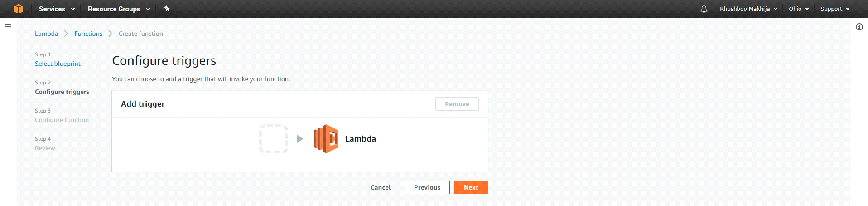
Task: Click the Cancel button
Action: (x=381, y=187)
